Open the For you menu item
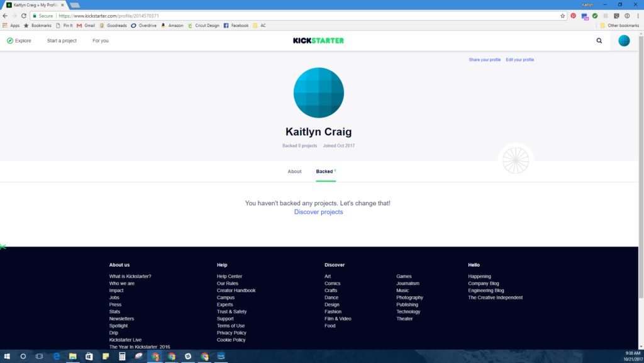Image resolution: width=644 pixels, height=363 pixels. click(x=101, y=41)
